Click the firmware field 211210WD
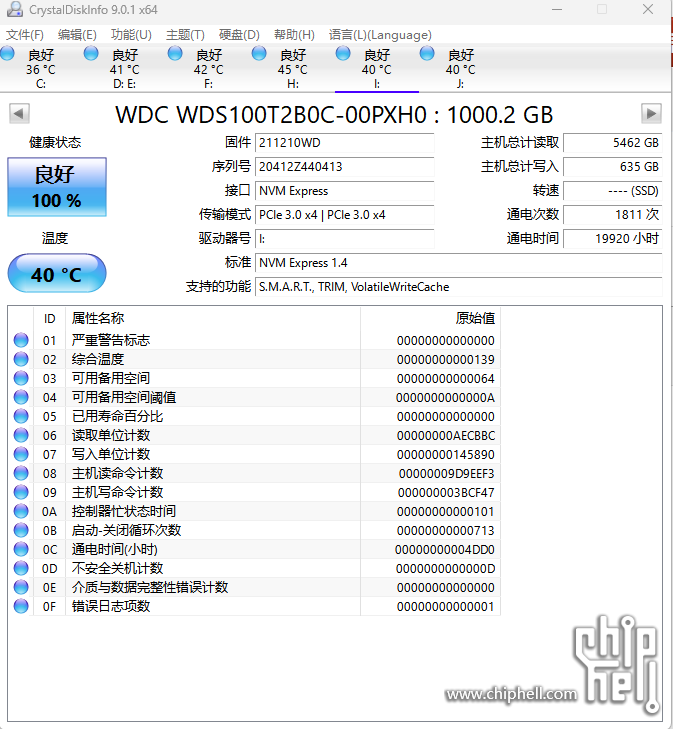The image size is (673, 729). [x=344, y=143]
